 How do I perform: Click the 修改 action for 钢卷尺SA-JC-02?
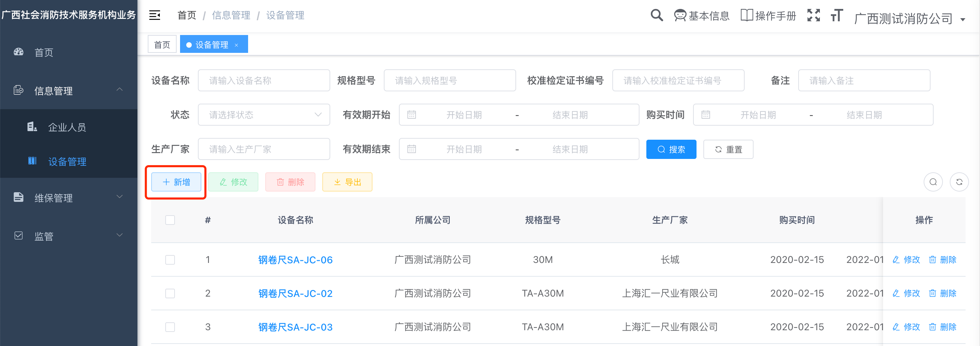click(x=906, y=293)
